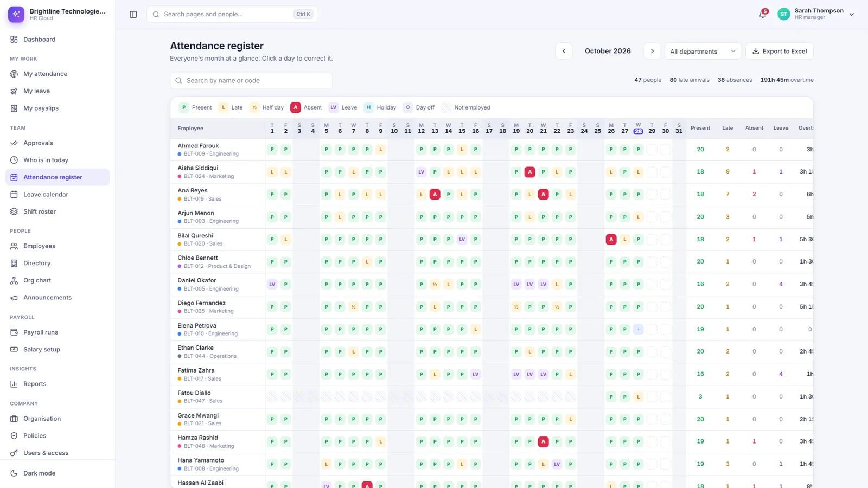Select the highlighted day 28 column header
The height and width of the screenshot is (488, 868).
pyautogui.click(x=638, y=129)
